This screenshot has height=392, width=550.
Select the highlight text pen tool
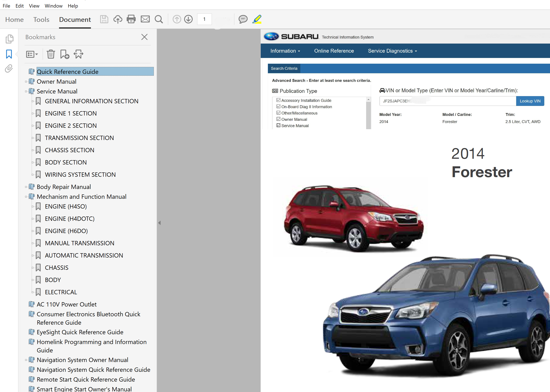point(257,19)
